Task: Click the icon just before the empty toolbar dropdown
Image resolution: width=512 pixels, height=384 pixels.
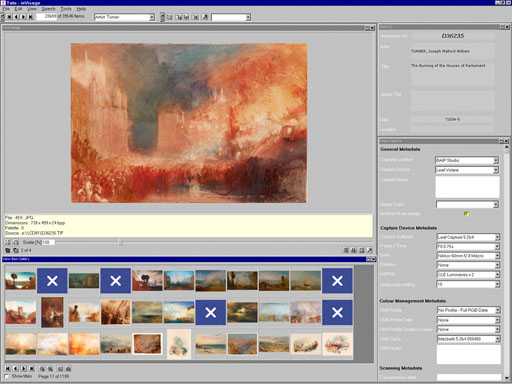Action: (205, 17)
